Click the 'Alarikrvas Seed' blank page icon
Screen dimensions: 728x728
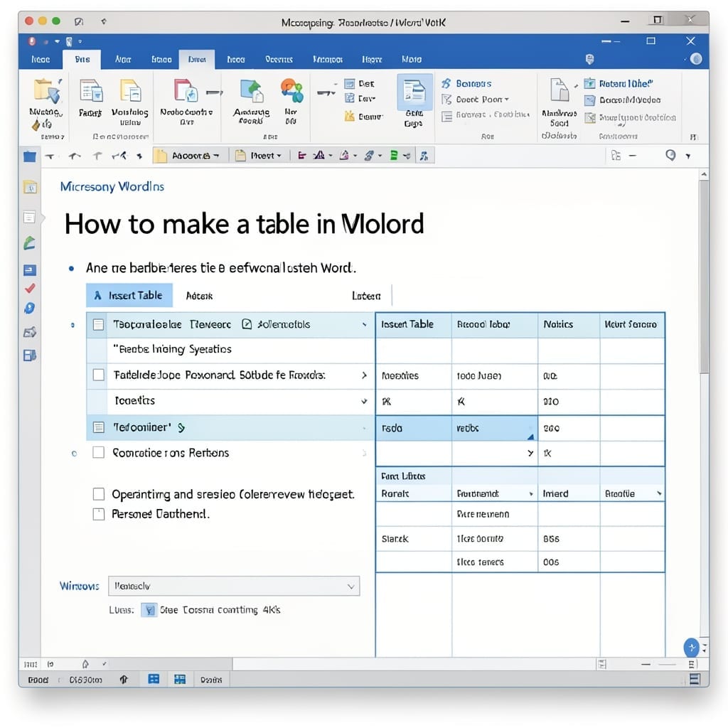(559, 90)
